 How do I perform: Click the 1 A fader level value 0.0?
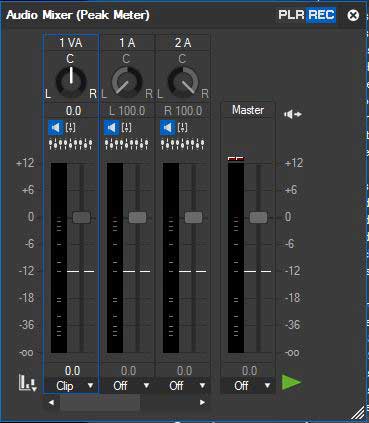(128, 371)
